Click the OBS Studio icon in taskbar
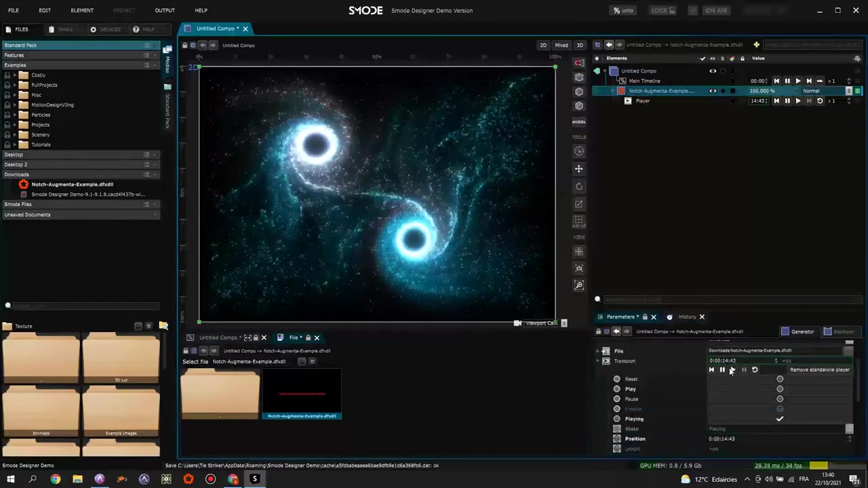The image size is (868, 488). [x=210, y=479]
